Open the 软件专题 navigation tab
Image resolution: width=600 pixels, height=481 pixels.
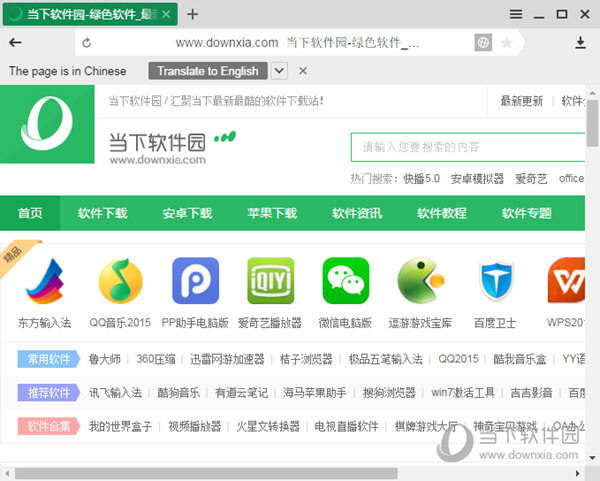[x=527, y=213]
